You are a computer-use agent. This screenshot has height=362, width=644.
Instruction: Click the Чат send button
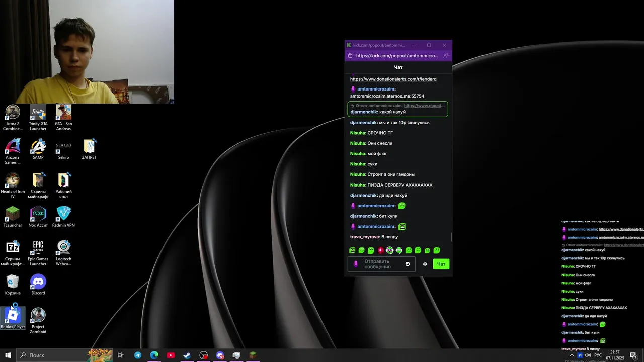[x=441, y=264]
